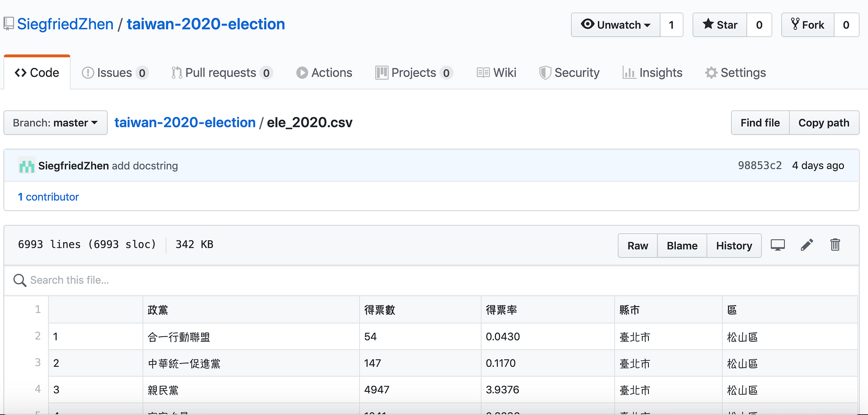Go to taiwan-2020-election in file breadcrumb

[185, 123]
